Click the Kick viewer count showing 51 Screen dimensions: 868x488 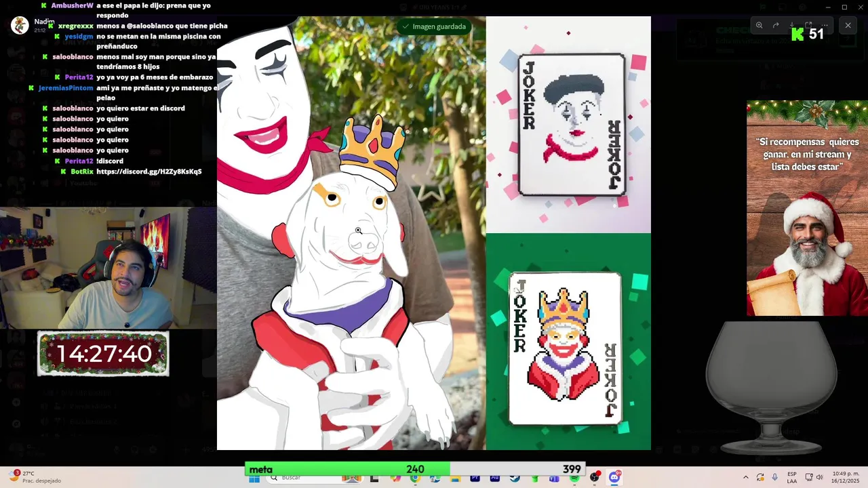808,34
